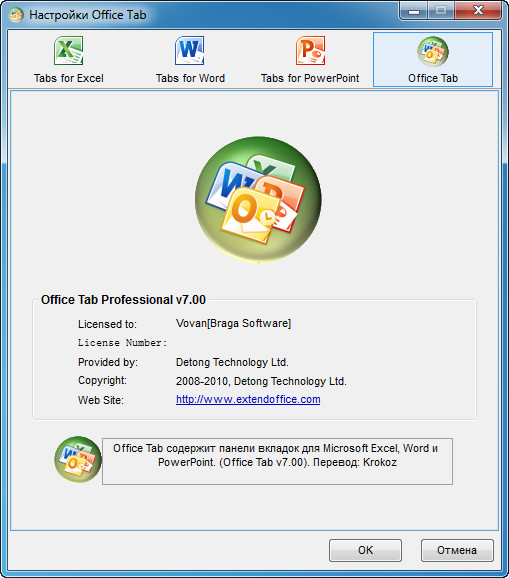Click the Excel icon in tab bar

tap(69, 51)
